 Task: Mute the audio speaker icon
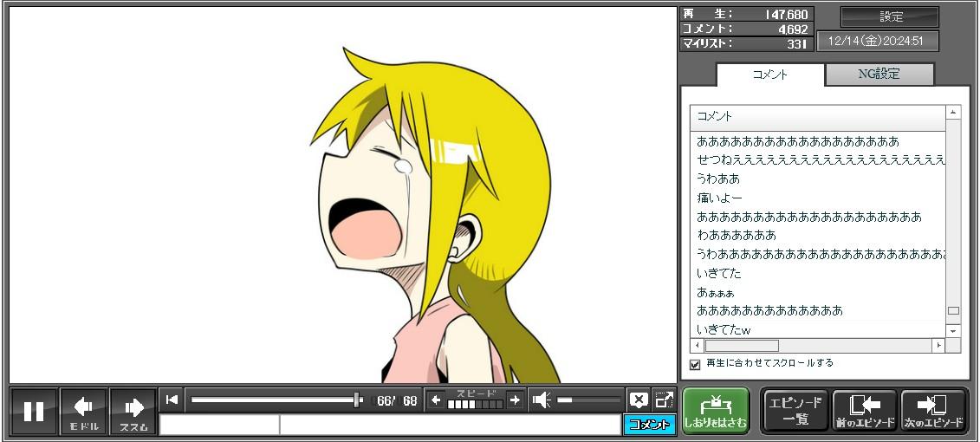point(542,400)
